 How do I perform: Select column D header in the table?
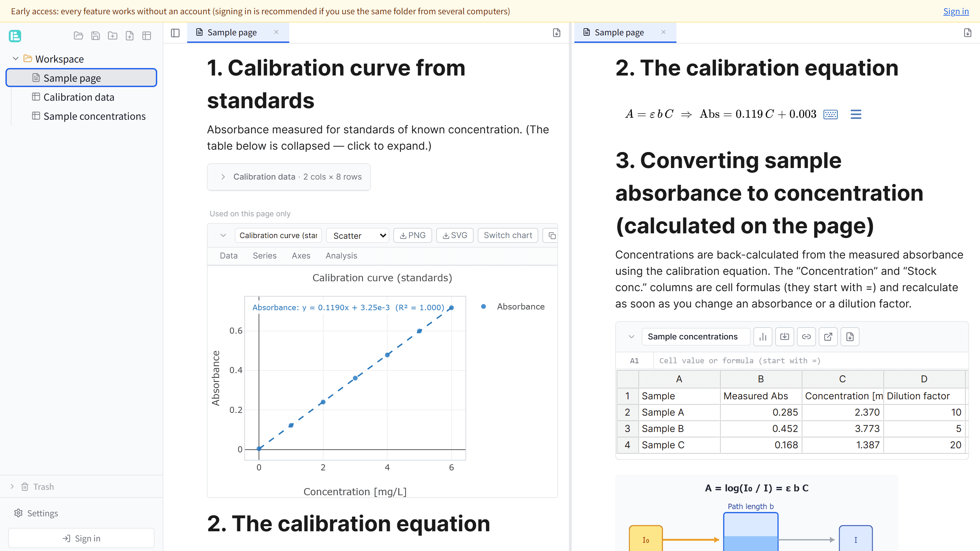pyautogui.click(x=924, y=379)
